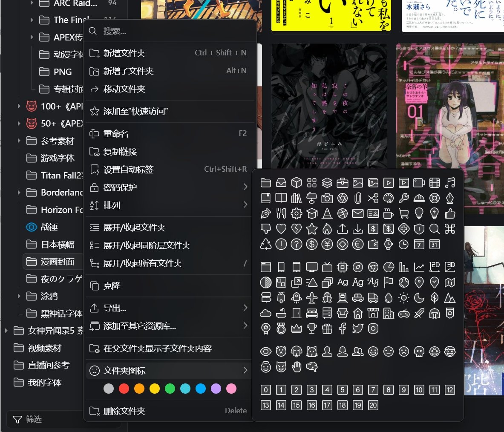This screenshot has width=504, height=432.
Task: Open the 添加至其它资源库 submenu
Action: click(168, 326)
